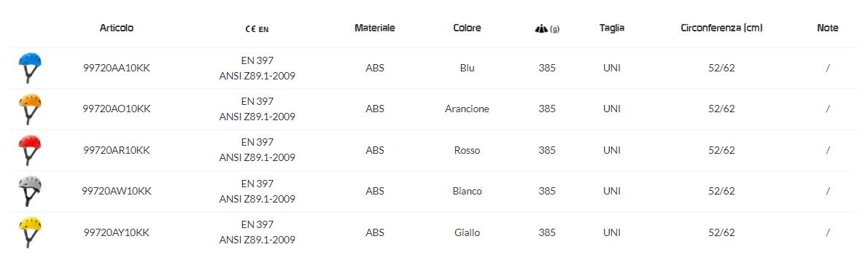The width and height of the screenshot is (868, 263).
Task: Select article code 99720AO10KK
Action: (x=116, y=109)
